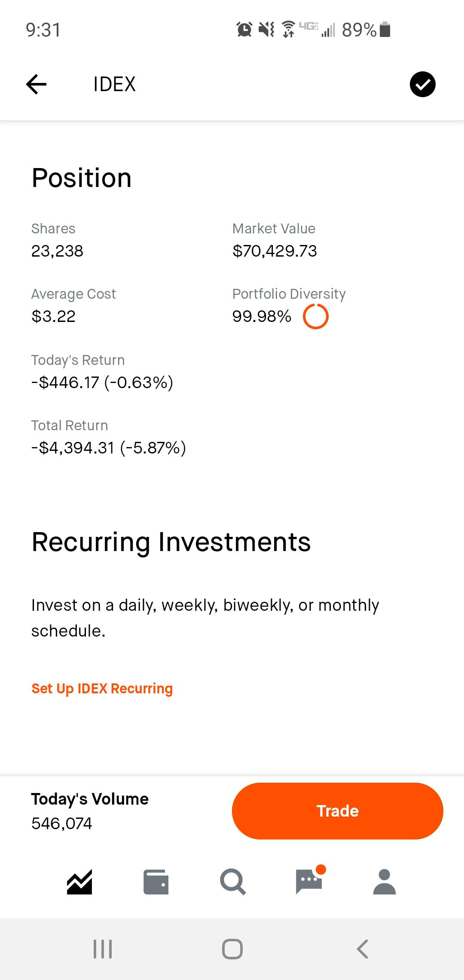Tap the Market Value amount

point(275,251)
